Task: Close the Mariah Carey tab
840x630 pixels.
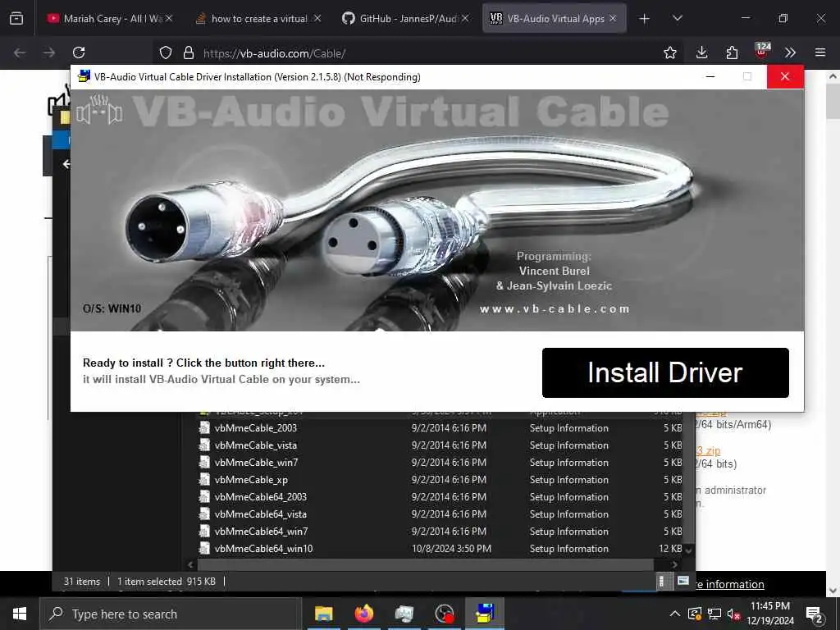Action: pos(169,18)
